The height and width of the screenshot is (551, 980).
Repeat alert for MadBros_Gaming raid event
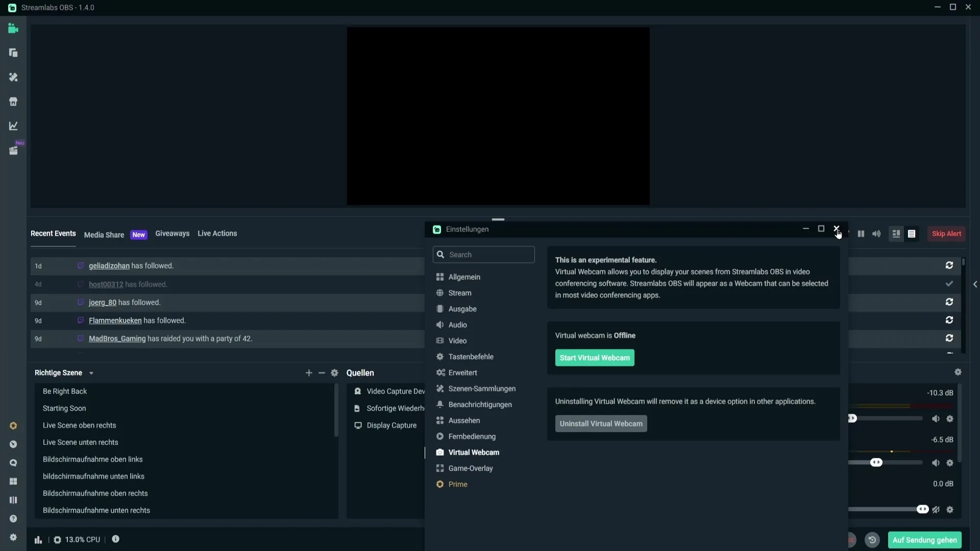(949, 338)
